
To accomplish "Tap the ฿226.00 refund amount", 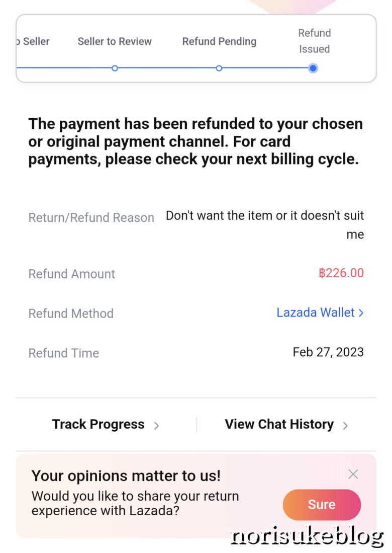I will coord(341,273).
